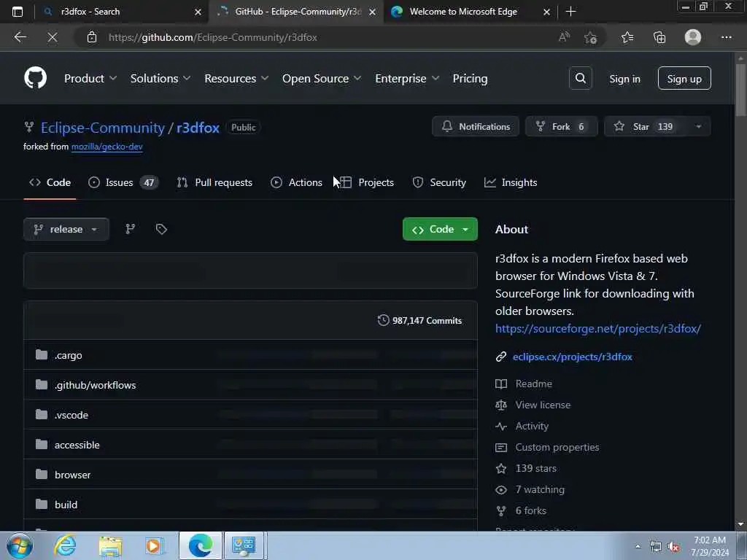Switch to the Insights tab
The height and width of the screenshot is (560, 747).
pyautogui.click(x=511, y=182)
